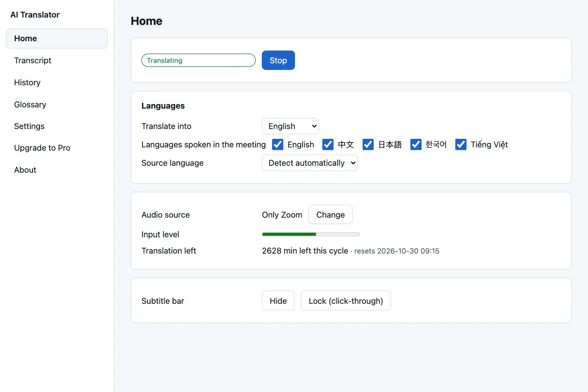The width and height of the screenshot is (588, 392).
Task: Click the 'Source language' label
Action: (x=172, y=163)
